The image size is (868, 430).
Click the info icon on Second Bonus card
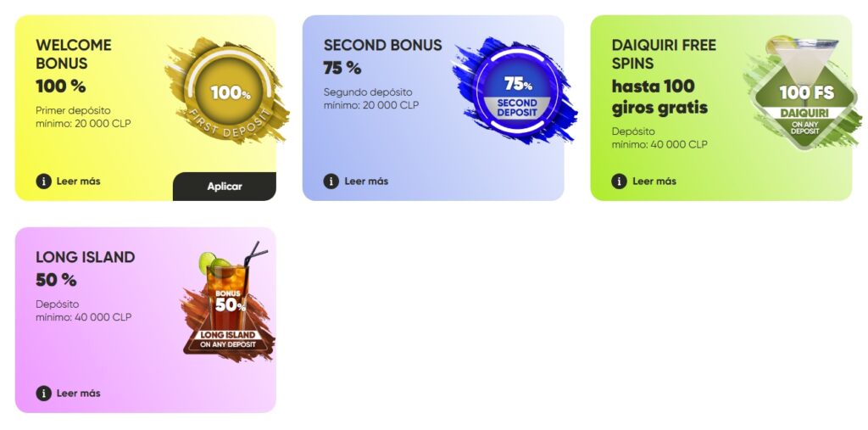pos(331,181)
